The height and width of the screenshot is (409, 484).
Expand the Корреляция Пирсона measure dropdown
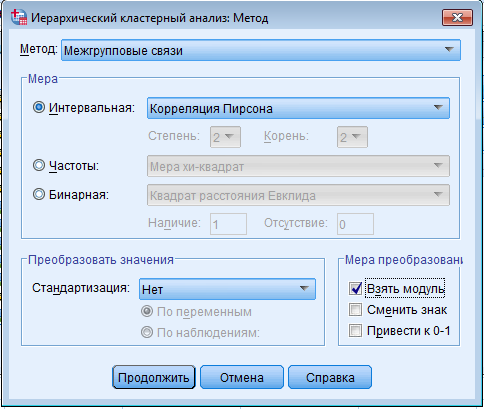point(298,108)
